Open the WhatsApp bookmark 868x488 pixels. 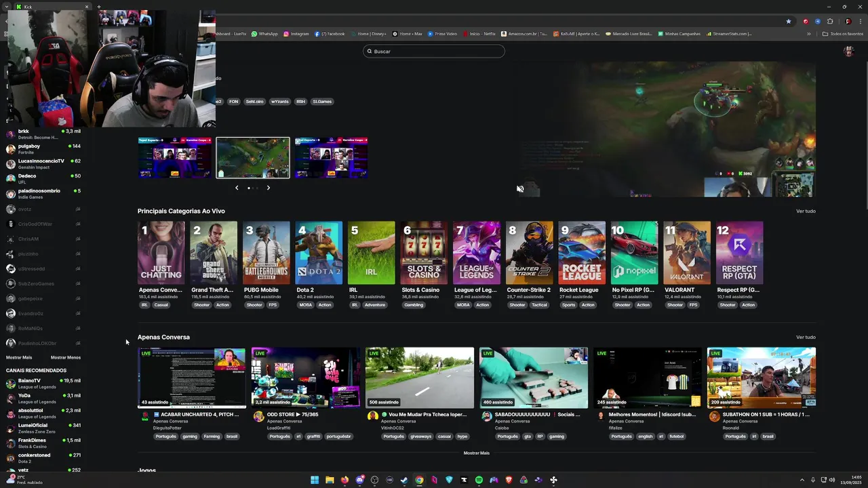(264, 34)
